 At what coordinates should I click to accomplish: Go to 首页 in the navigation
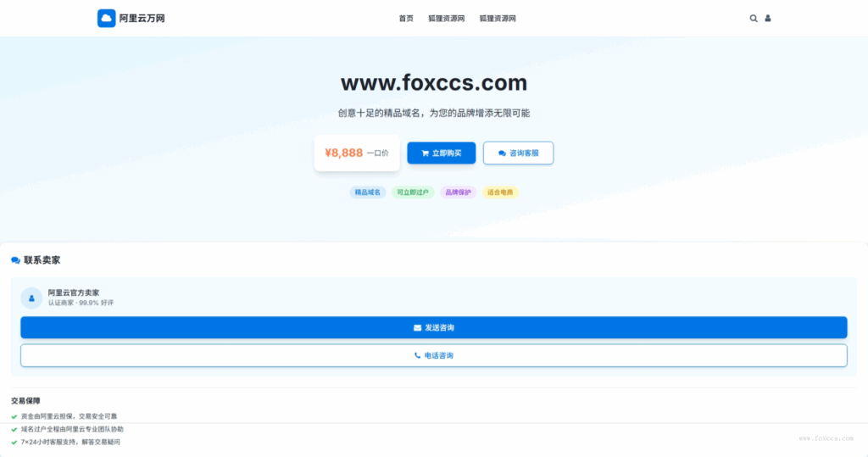pyautogui.click(x=406, y=19)
